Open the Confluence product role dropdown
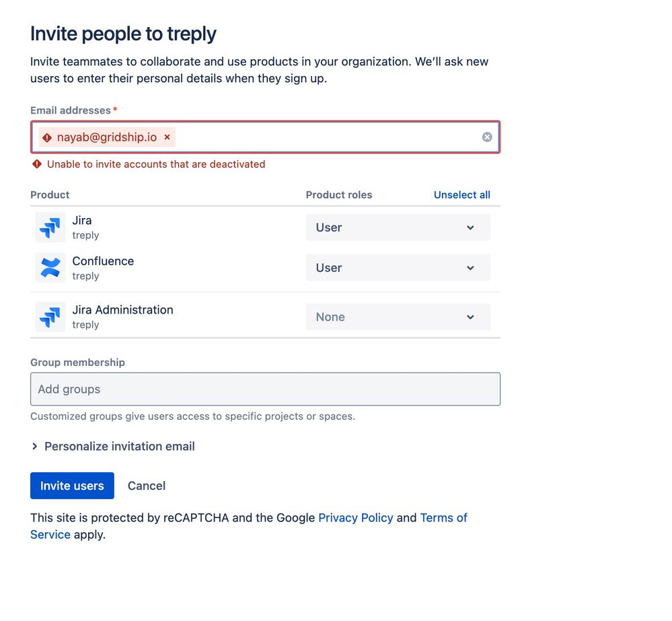672x621 pixels. pyautogui.click(x=398, y=268)
